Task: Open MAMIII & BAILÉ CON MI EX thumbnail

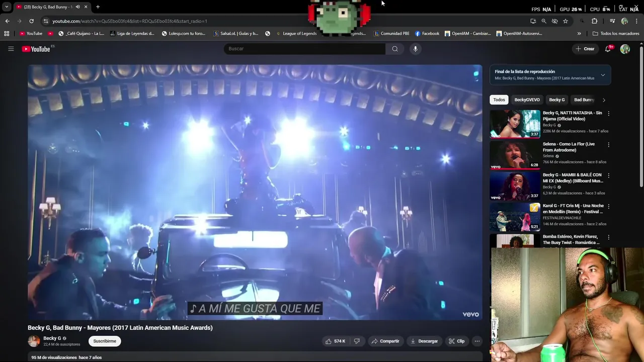Action: [x=515, y=186]
